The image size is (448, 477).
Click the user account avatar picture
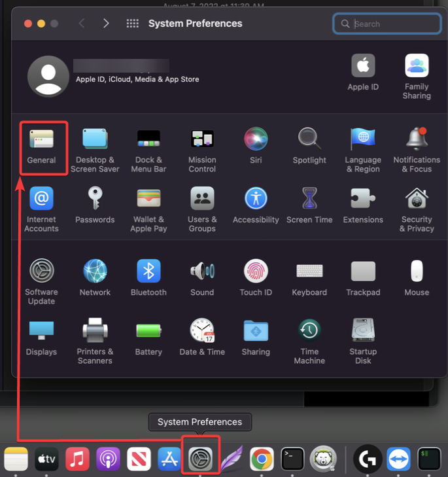click(x=48, y=77)
